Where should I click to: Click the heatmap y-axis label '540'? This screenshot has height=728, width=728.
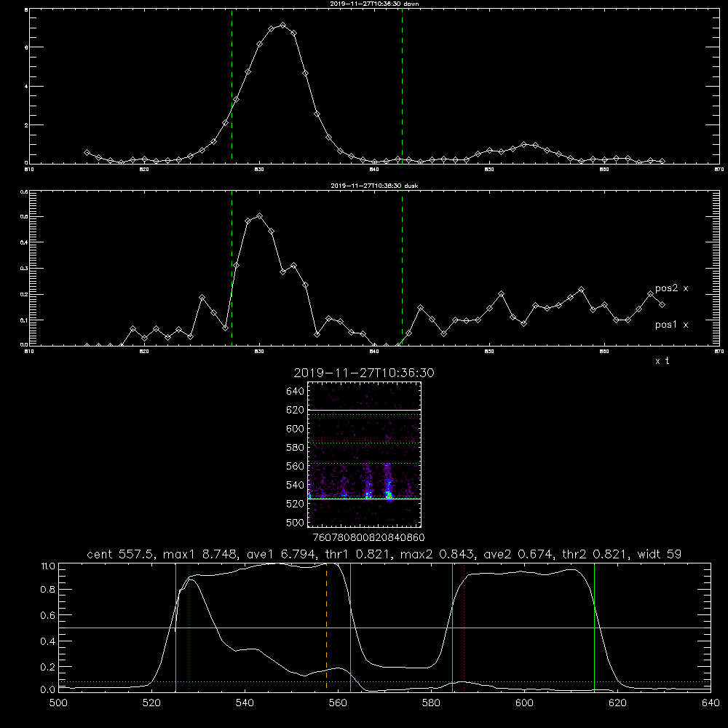point(296,485)
